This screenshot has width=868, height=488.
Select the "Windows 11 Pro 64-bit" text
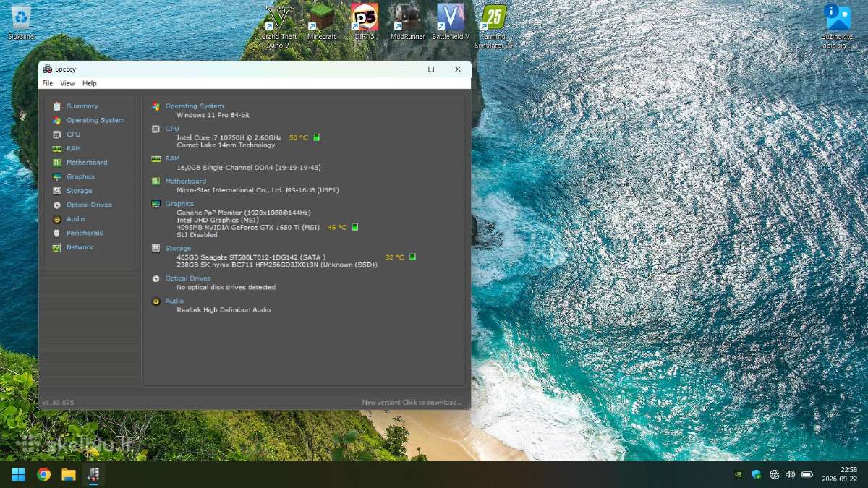point(213,115)
